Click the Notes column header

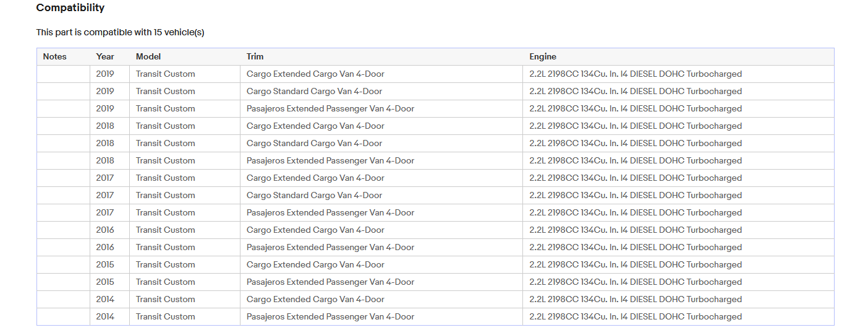(x=54, y=56)
